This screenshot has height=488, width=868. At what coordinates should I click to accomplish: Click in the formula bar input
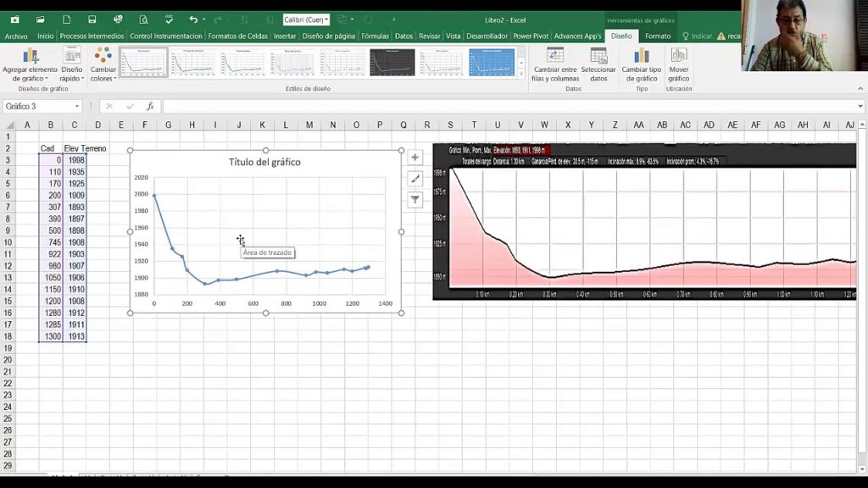tap(509, 106)
